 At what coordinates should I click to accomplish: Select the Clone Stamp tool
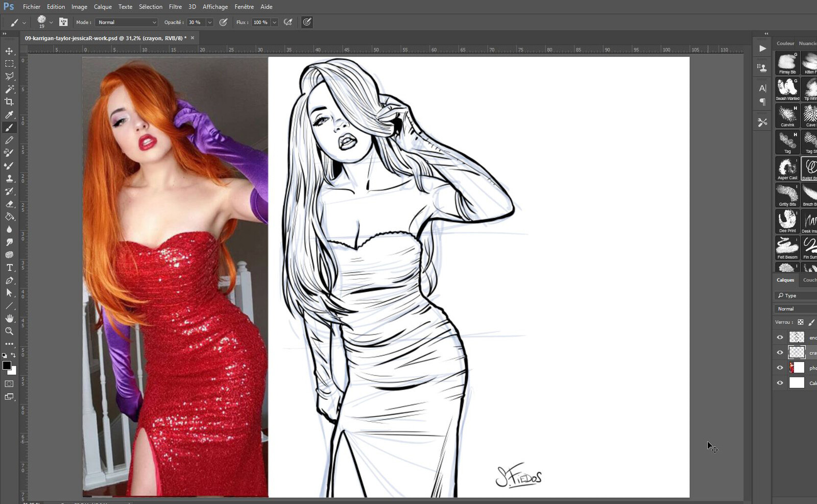point(9,178)
